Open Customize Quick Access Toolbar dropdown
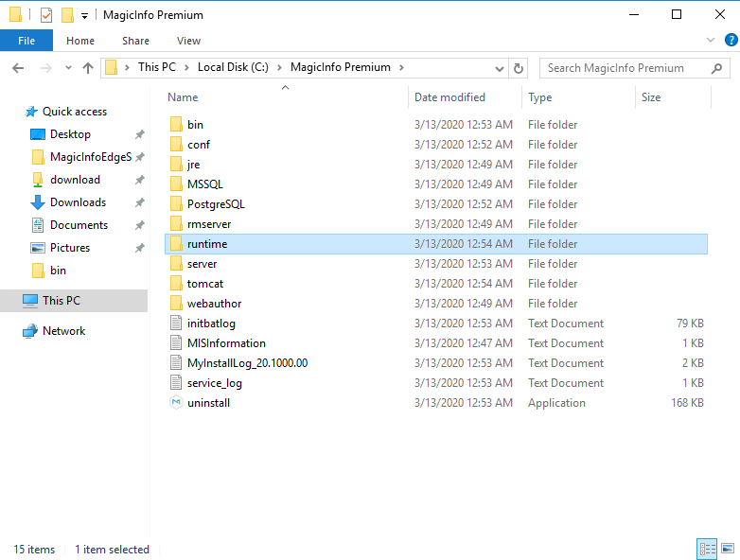 (x=84, y=16)
